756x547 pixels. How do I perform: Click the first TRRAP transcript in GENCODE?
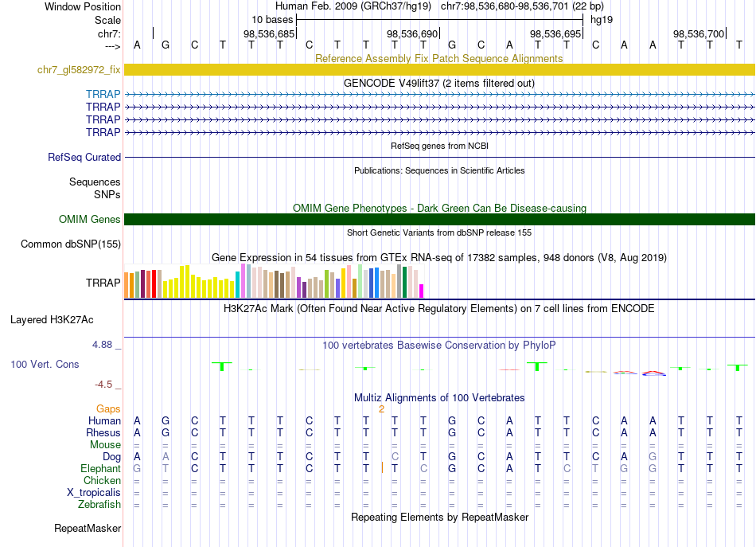coord(439,94)
